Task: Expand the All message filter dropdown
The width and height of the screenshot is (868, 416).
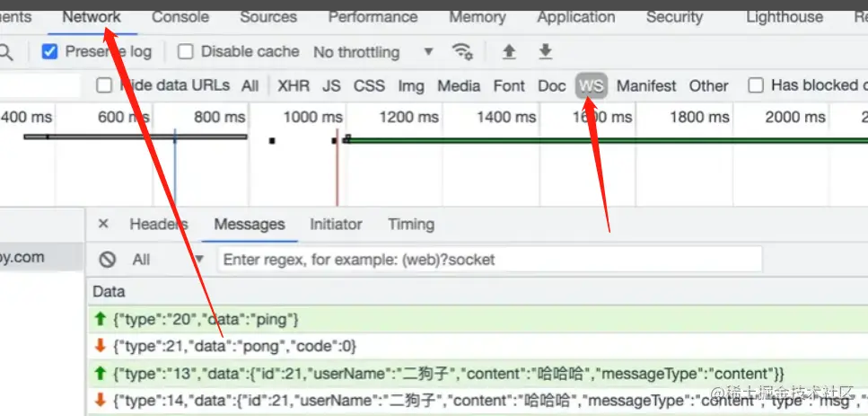Action: coord(168,260)
